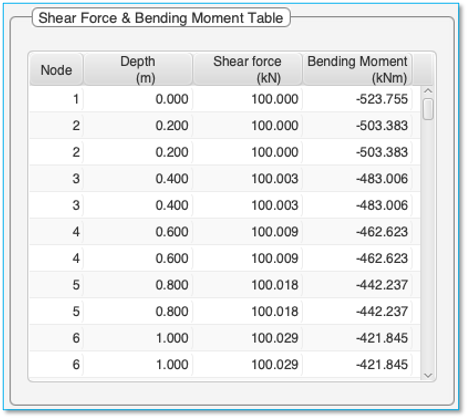Select first depth 0.600 cell
This screenshot has width=468, height=418.
(138, 232)
